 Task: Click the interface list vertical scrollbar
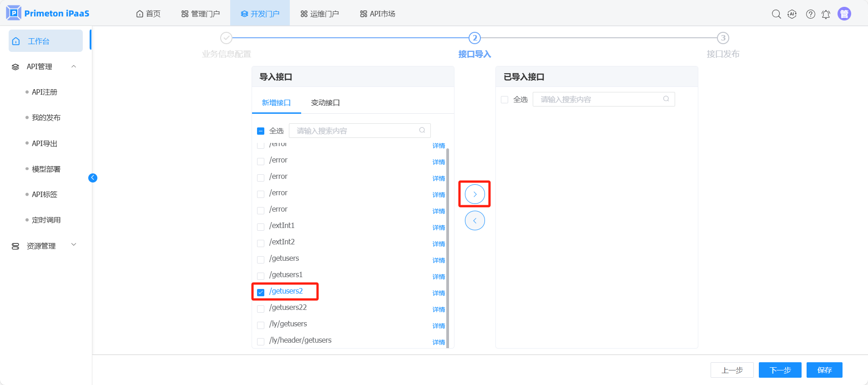click(448, 248)
